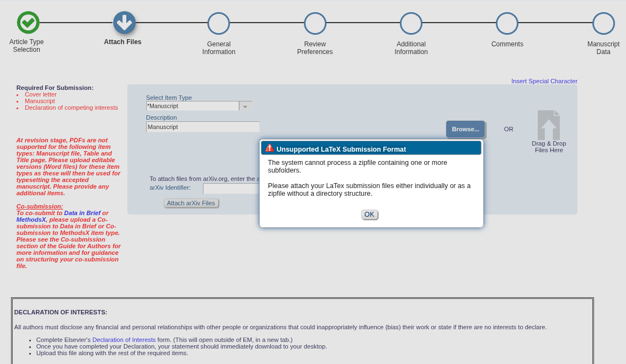
Task: Click the warning icon in dialog title
Action: click(x=270, y=148)
